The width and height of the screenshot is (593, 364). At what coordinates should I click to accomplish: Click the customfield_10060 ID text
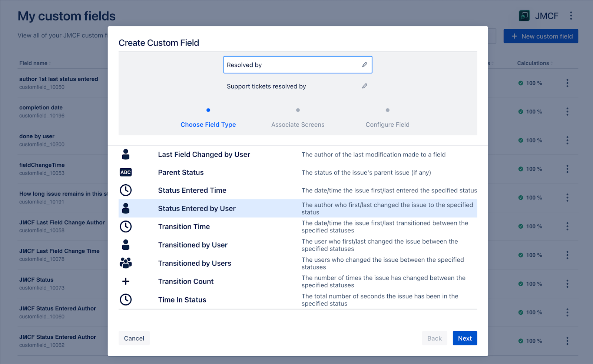(42, 317)
